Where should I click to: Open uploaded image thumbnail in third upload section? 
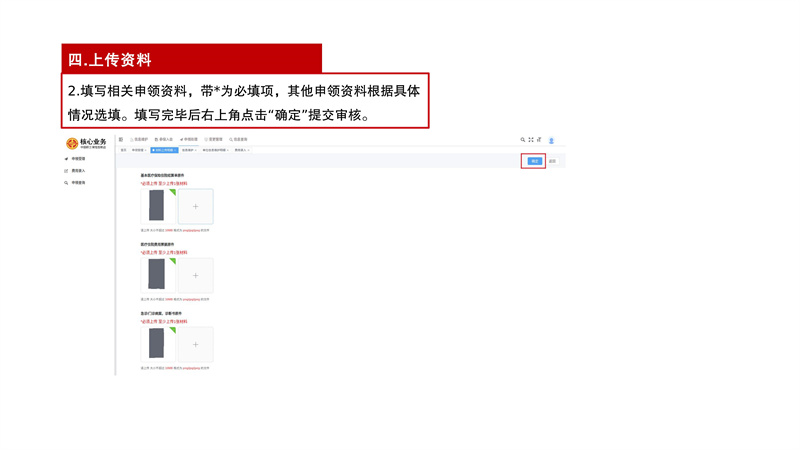coord(158,344)
